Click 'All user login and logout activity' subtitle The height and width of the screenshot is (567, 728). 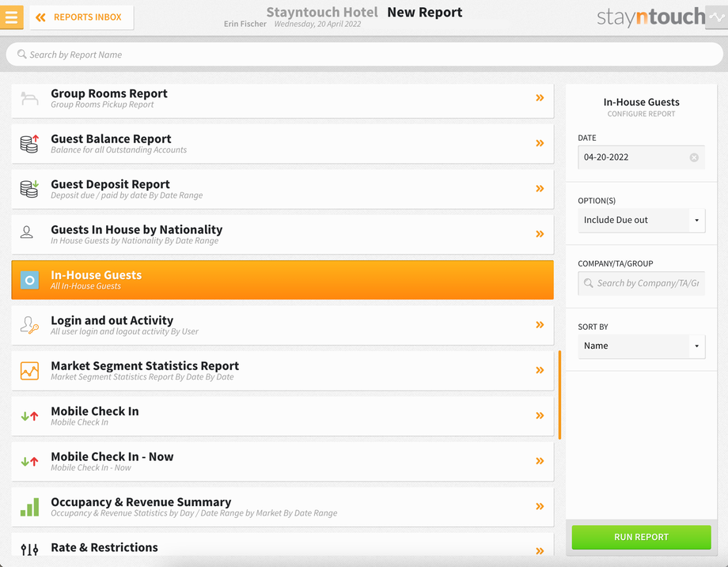[x=124, y=331]
